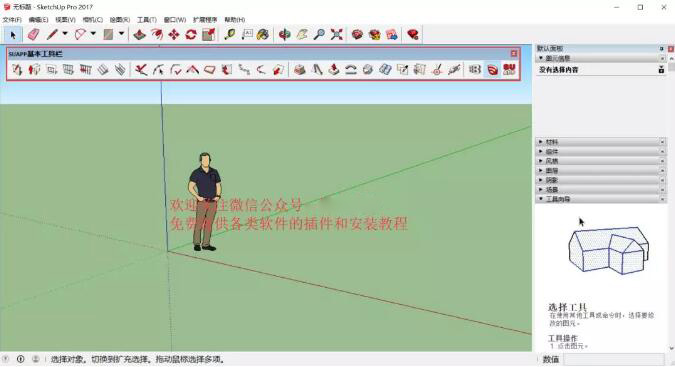Image resolution: width=675 pixels, height=367 pixels.
Task: Click the 数值 measurements input box
Action: (614, 359)
